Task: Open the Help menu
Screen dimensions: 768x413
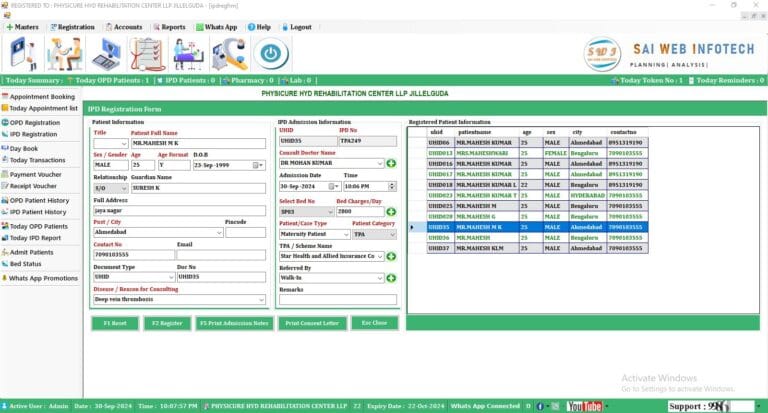Action: 259,27
